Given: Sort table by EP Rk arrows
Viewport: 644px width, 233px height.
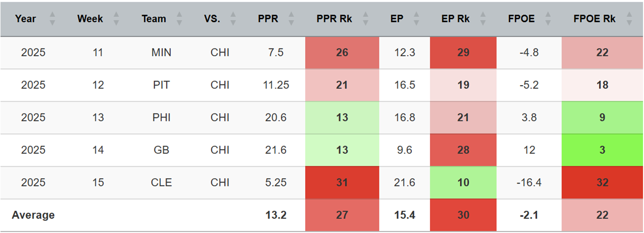Looking at the screenshot, I should (482, 19).
